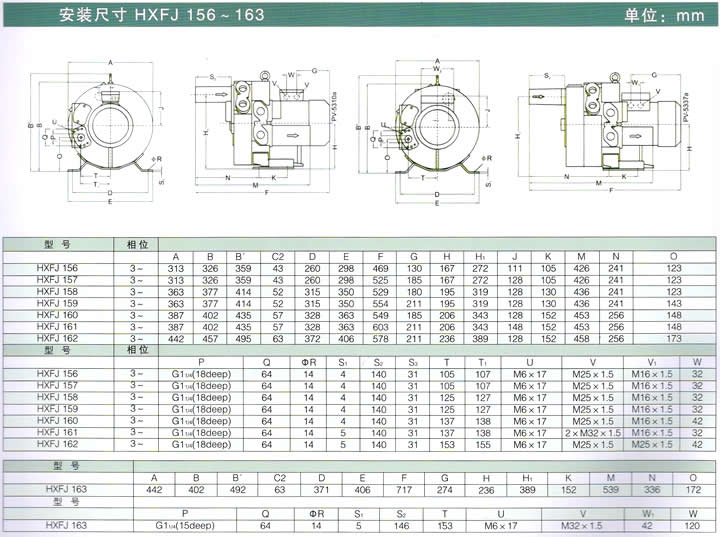The image size is (720, 537).
Task: Click the PV-5337a vertical label
Action: [686, 106]
